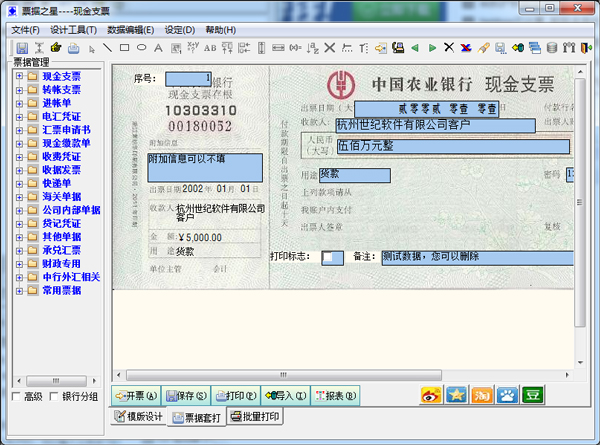Switch to the 批量打印 tab
Screen dimensions: 600x445
click(x=255, y=416)
